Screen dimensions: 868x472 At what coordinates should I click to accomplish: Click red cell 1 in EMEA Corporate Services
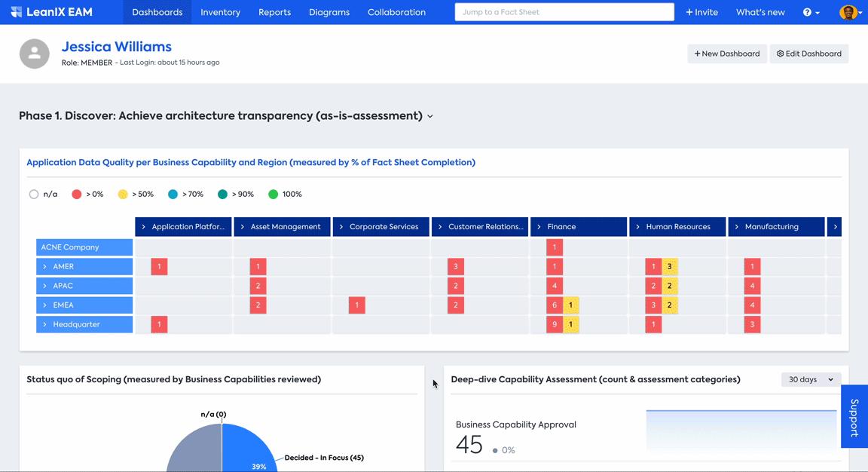click(x=357, y=305)
